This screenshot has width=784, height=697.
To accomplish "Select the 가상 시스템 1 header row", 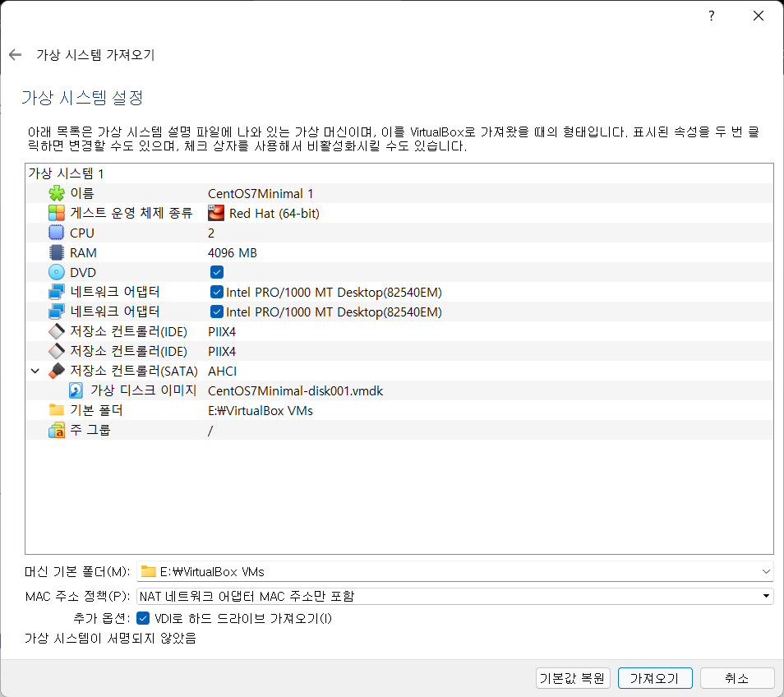I will (x=399, y=173).
